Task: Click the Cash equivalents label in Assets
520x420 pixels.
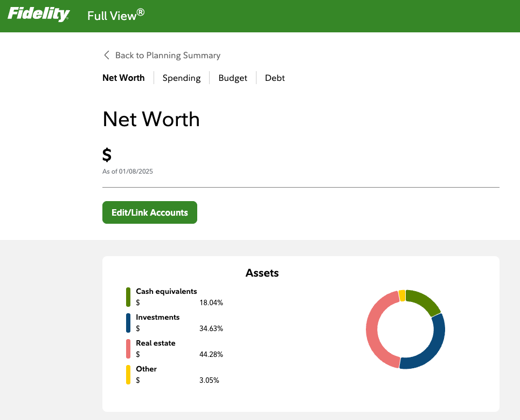Action: point(166,291)
